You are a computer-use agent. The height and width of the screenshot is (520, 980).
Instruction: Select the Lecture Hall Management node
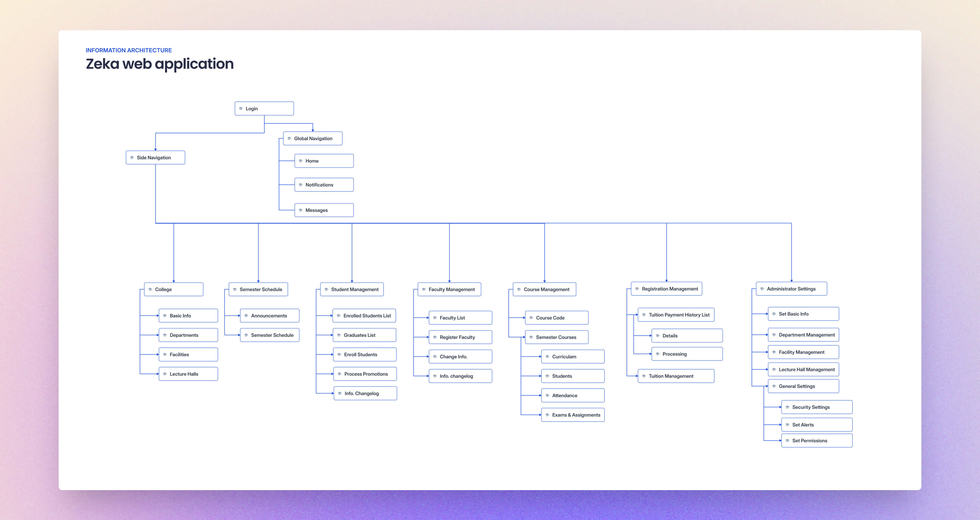click(x=804, y=369)
